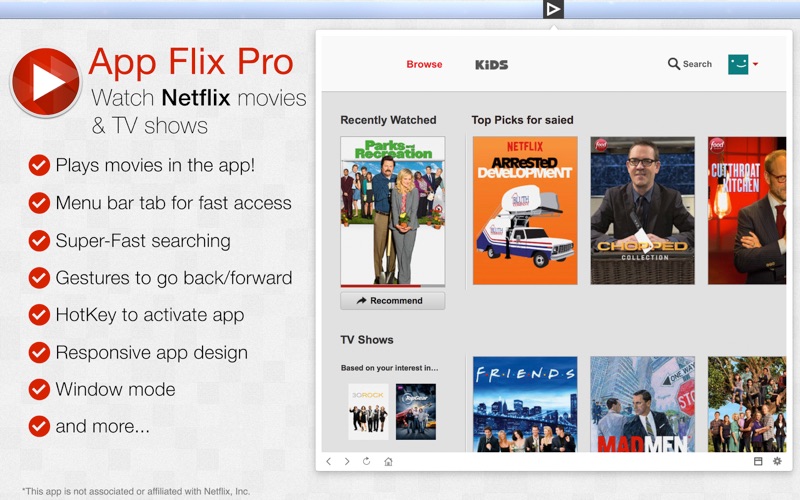800x500 pixels.
Task: Click the Parks and Recreation progress bar
Action: [x=392, y=286]
